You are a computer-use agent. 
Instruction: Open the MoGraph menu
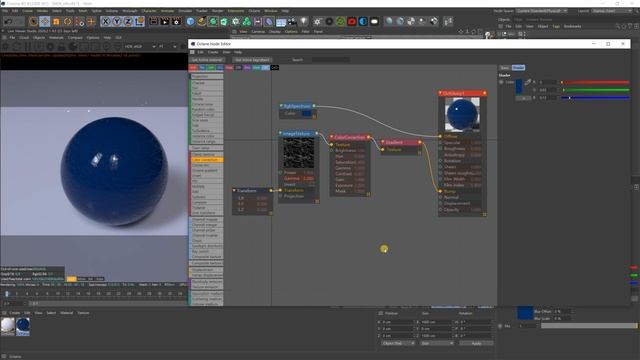coord(130,11)
